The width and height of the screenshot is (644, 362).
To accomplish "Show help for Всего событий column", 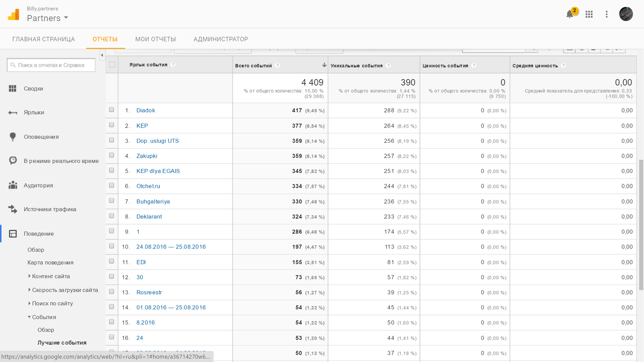I will (x=277, y=66).
